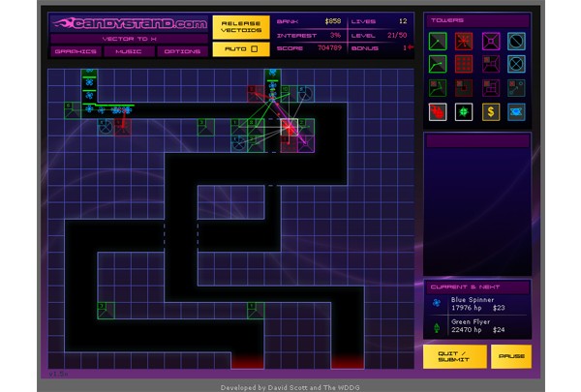Select the green level-3 tower at bottom-left of map
581x392 pixels.
point(106,311)
